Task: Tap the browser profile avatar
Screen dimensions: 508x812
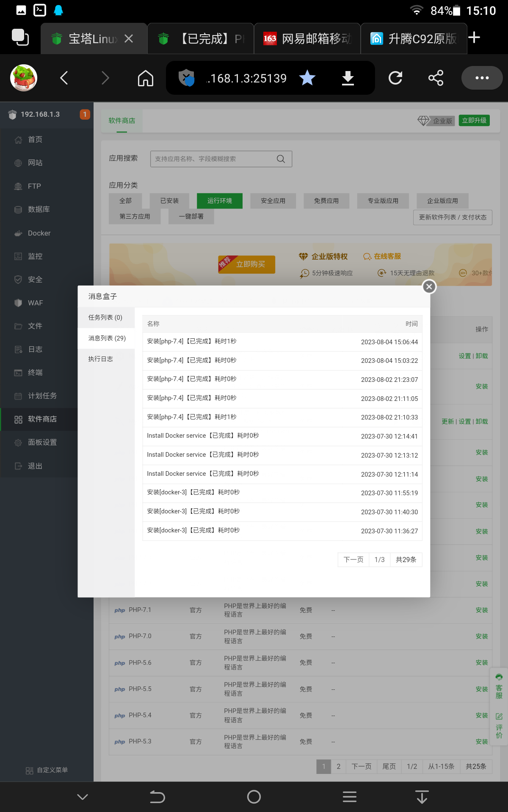Action: [24, 78]
